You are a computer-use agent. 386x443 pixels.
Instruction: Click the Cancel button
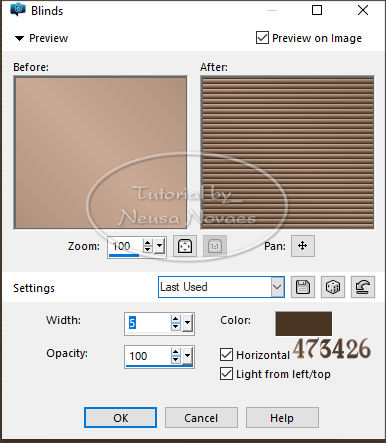coord(201,418)
